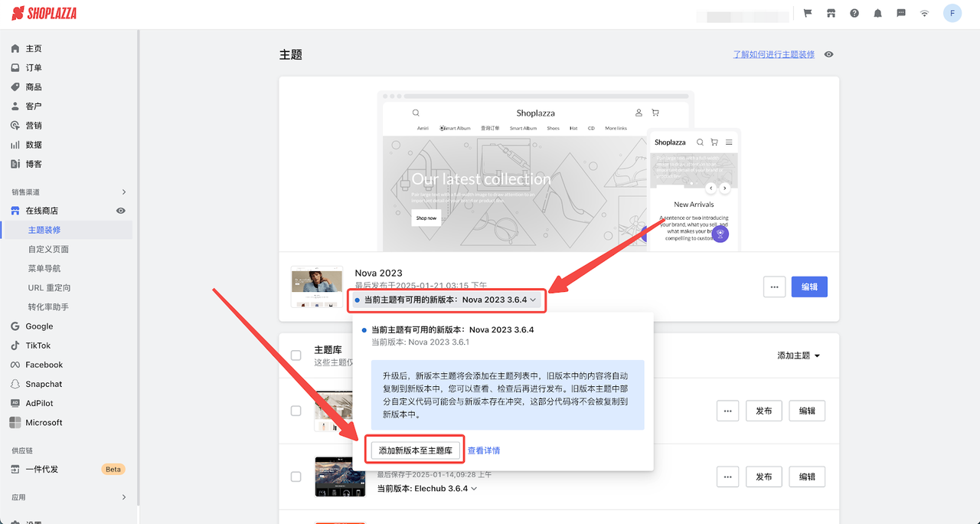The image size is (980, 524).
Task: Open the notifications bell icon
Action: pyautogui.click(x=877, y=13)
